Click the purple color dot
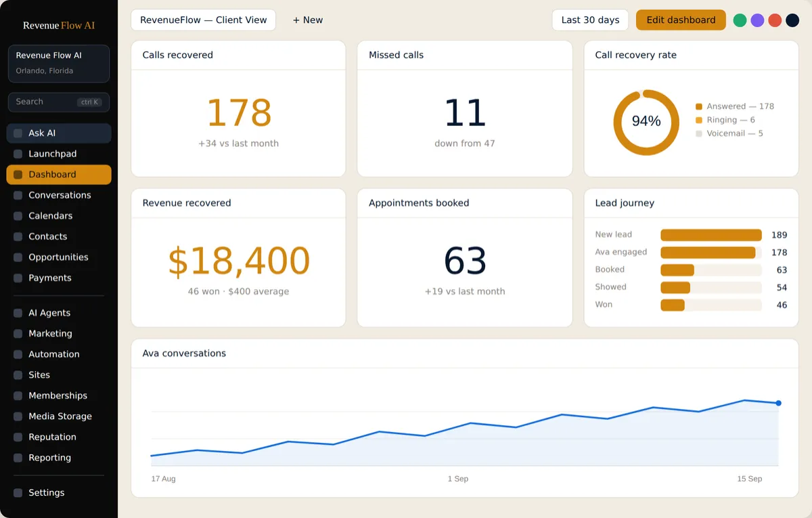 pyautogui.click(x=757, y=20)
